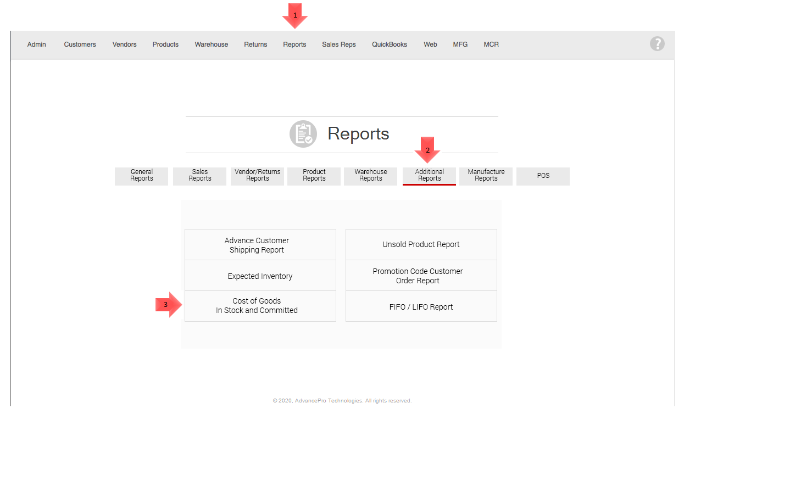This screenshot has height=504, width=812.
Task: Open the Sales Reps menu
Action: click(x=338, y=44)
